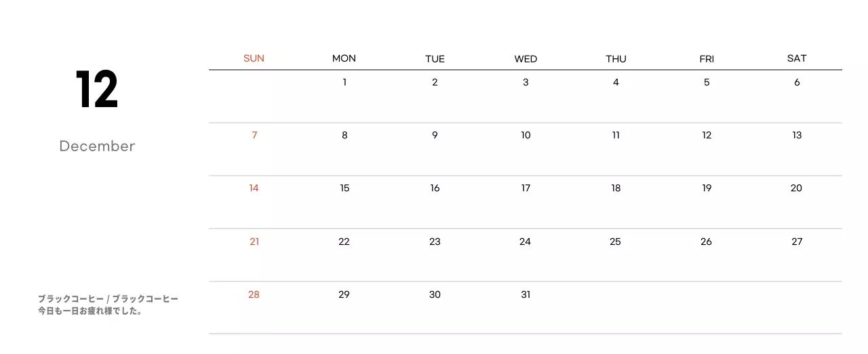The width and height of the screenshot is (868, 354).
Task: Click on date 13
Action: pyautogui.click(x=797, y=135)
